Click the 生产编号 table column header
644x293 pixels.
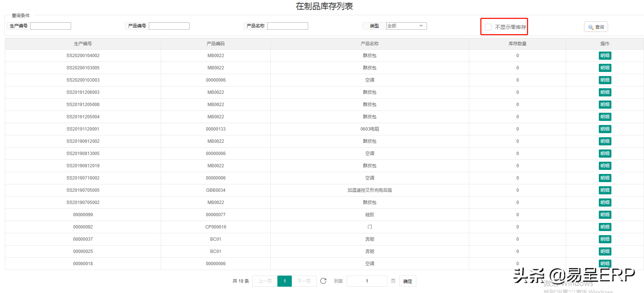tap(83, 44)
